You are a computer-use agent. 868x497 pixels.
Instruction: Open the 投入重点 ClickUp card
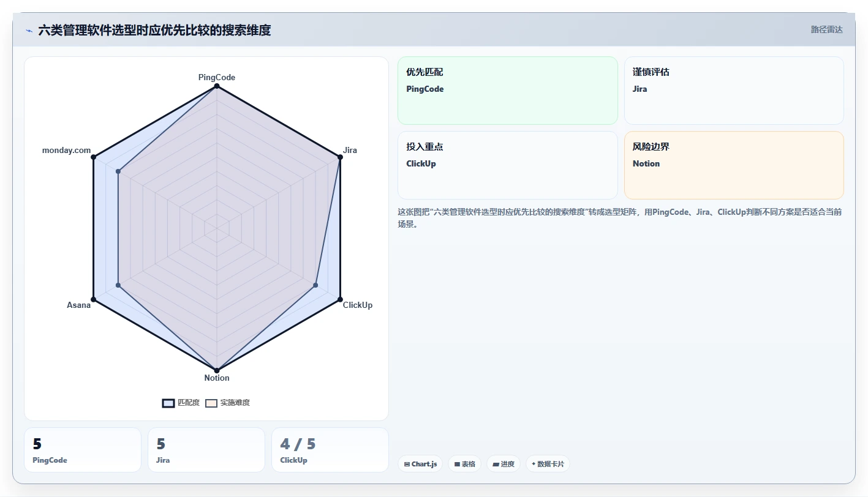tap(508, 165)
